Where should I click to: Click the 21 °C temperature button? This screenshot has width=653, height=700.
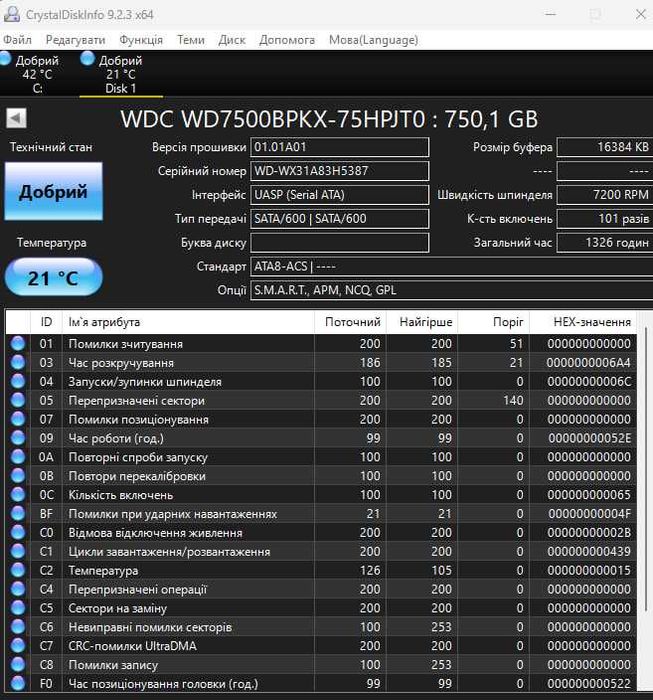click(54, 277)
